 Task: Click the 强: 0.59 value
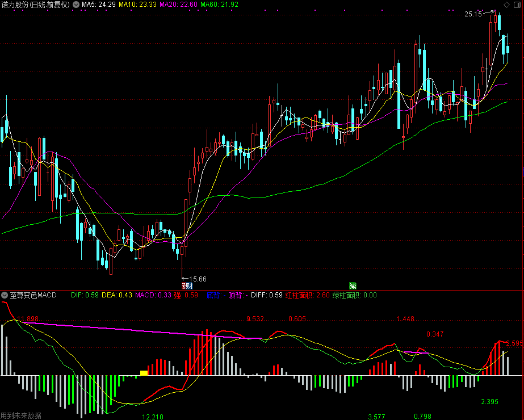point(186,295)
